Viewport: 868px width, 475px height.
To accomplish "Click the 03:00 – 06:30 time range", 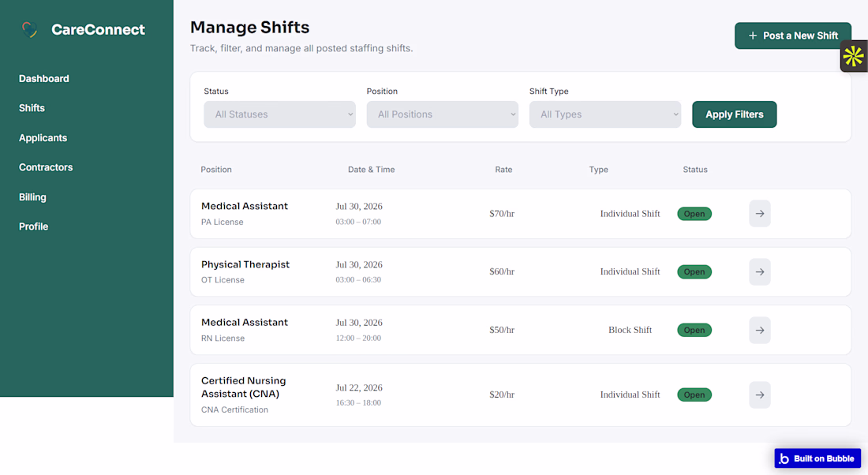I will 358,279.
